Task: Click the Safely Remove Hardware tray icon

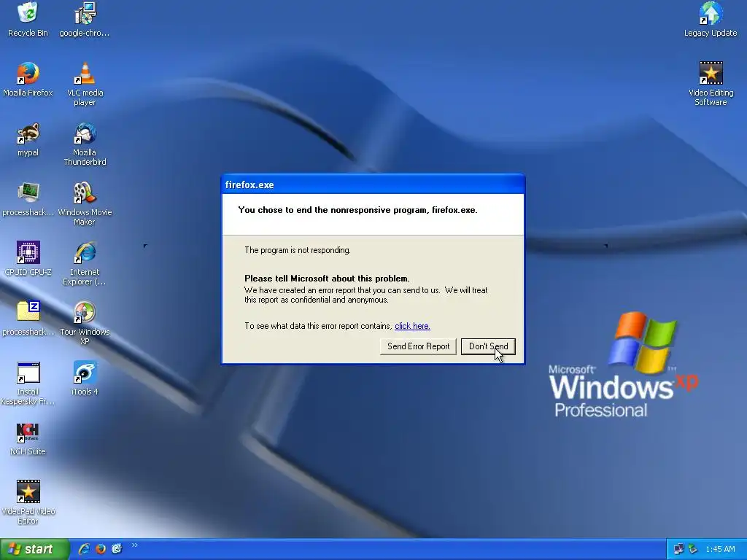Action: [x=693, y=549]
